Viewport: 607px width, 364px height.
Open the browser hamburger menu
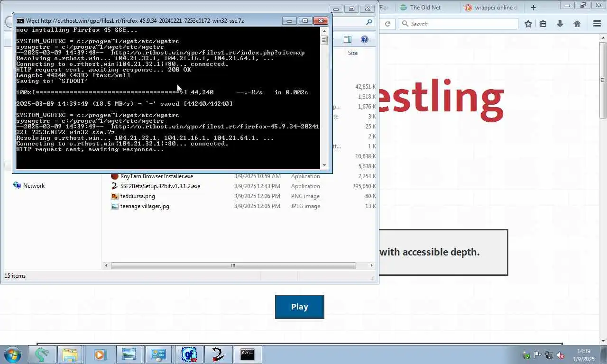click(x=597, y=24)
